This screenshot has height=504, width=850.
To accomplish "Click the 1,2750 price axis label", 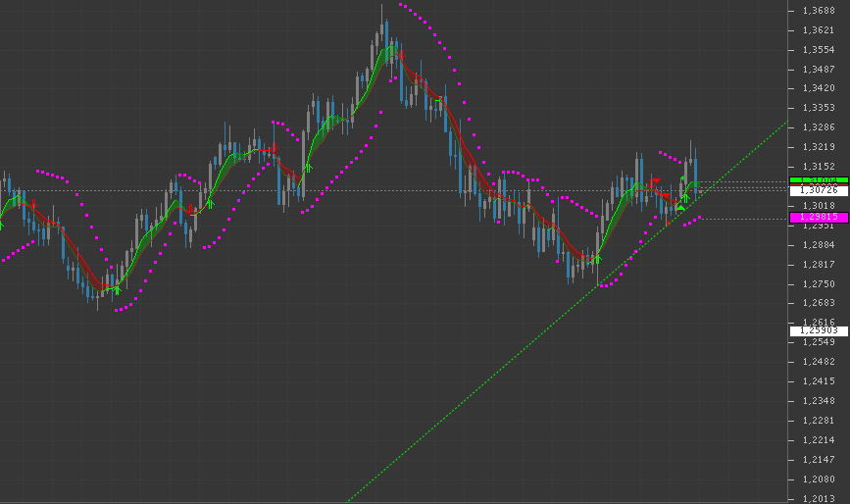I will pyautogui.click(x=819, y=284).
